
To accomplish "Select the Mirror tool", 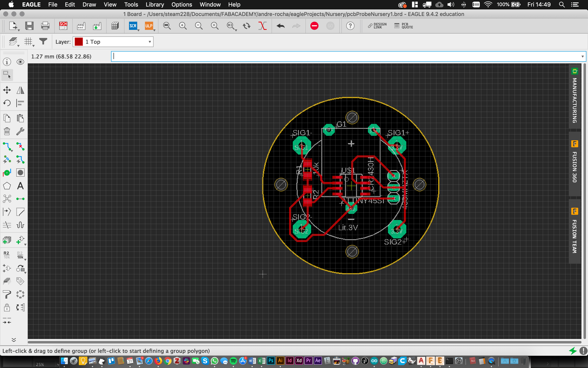I will pyautogui.click(x=20, y=90).
